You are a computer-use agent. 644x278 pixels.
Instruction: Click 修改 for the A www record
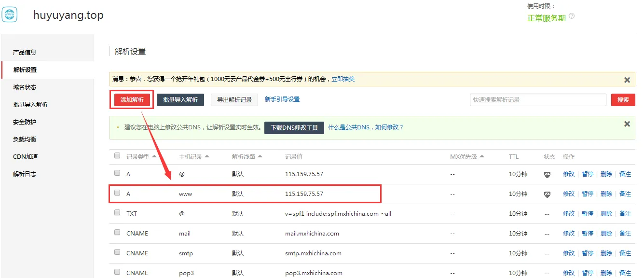(569, 194)
